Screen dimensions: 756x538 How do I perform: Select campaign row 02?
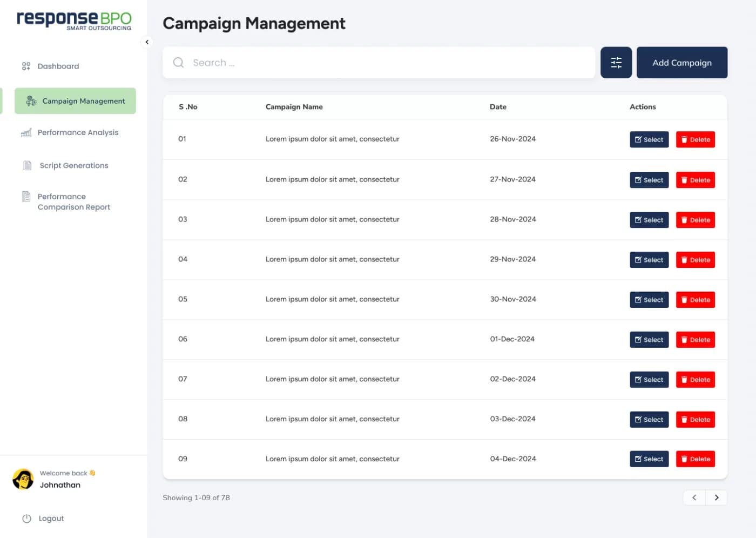[x=649, y=180]
